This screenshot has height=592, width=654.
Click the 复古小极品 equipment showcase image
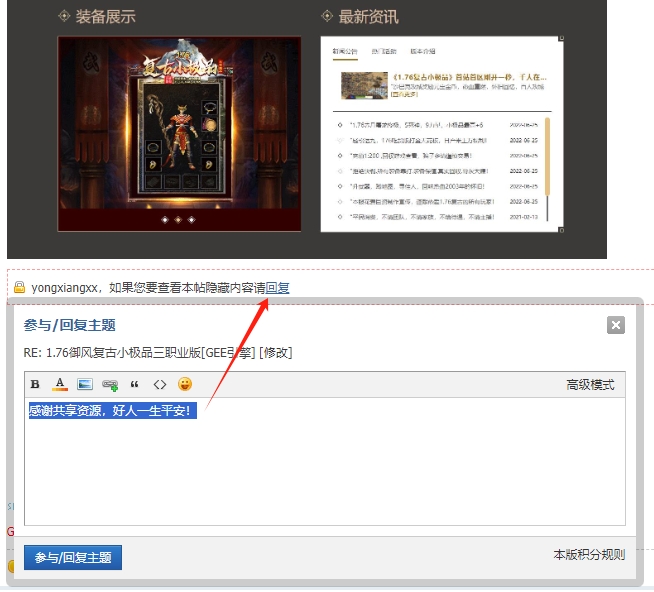(179, 123)
